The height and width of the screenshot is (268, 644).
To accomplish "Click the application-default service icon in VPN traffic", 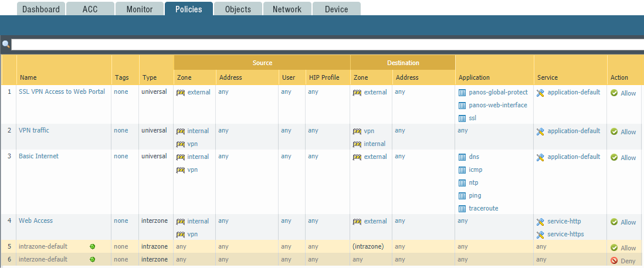I will pyautogui.click(x=540, y=131).
